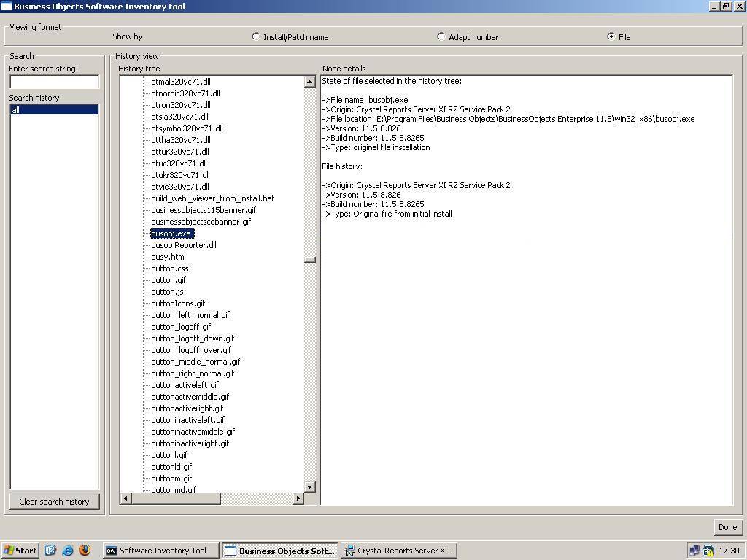
Task: Select busy.html in history tree
Action: click(x=169, y=257)
